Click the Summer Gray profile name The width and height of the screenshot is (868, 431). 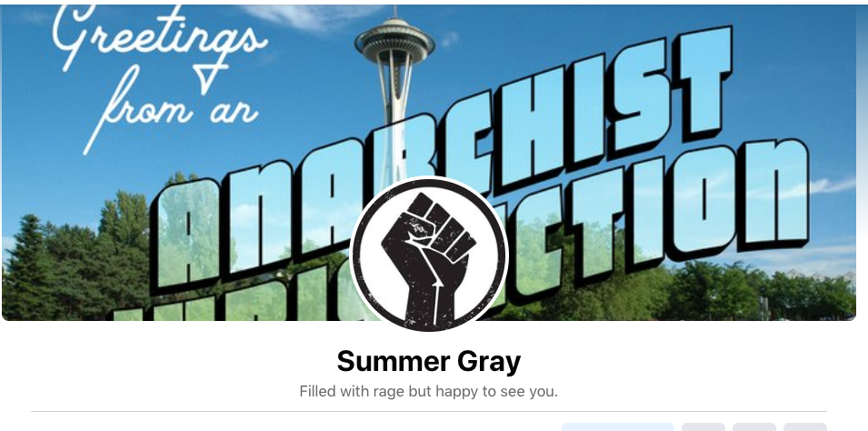(429, 362)
